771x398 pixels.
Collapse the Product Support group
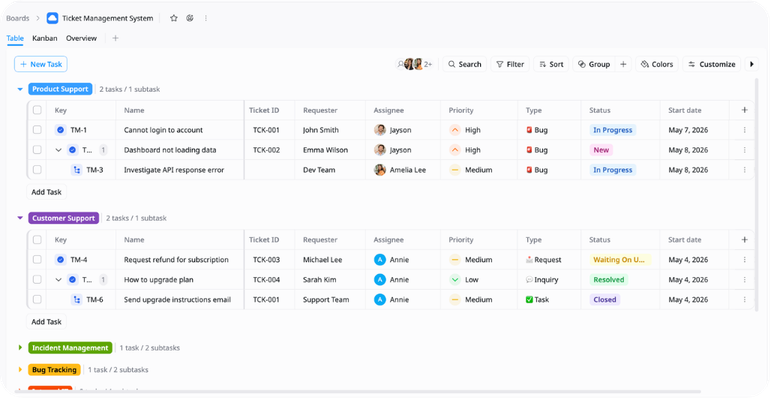pos(20,90)
